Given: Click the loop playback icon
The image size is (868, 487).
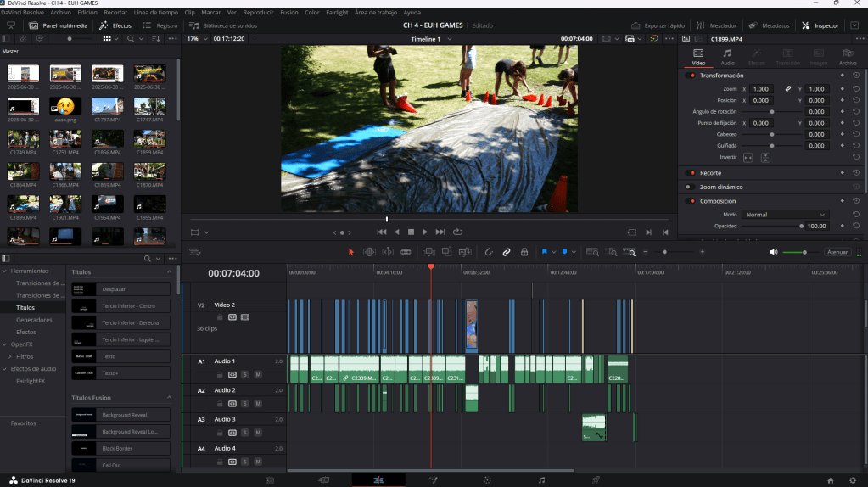Looking at the screenshot, I should tap(458, 232).
